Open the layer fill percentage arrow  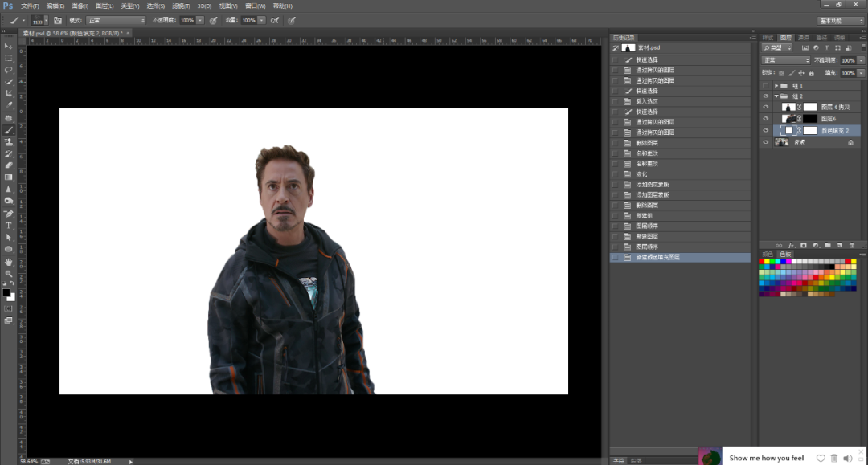(x=861, y=73)
